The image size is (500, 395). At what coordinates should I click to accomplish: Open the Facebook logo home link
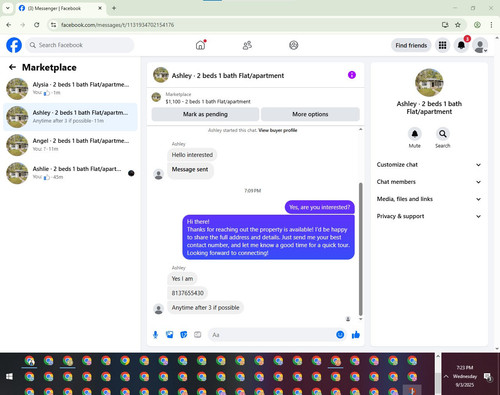tap(14, 45)
